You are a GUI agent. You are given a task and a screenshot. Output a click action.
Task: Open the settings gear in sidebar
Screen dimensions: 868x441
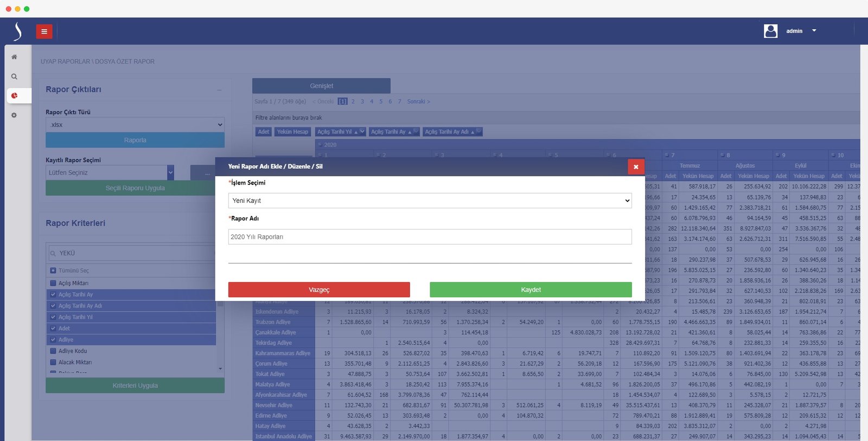point(14,115)
